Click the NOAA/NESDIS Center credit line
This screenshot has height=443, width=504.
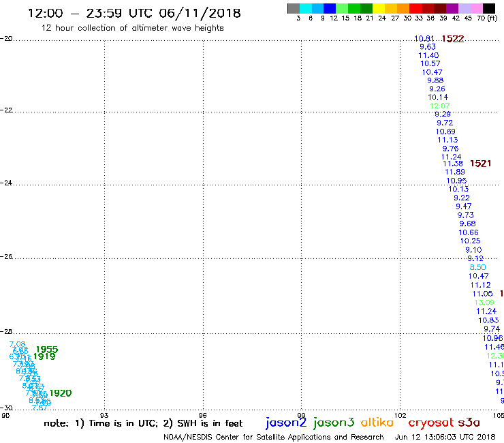[274, 437]
